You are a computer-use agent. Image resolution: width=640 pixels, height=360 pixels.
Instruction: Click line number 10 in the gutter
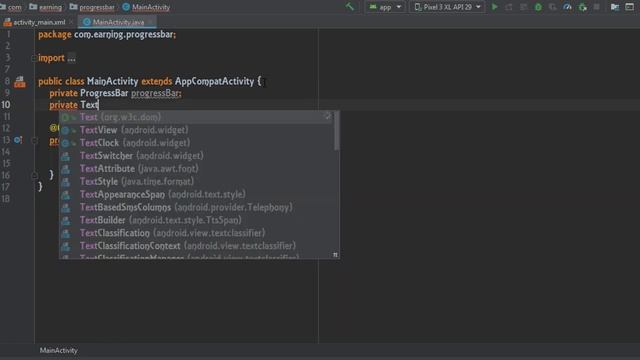(6, 105)
